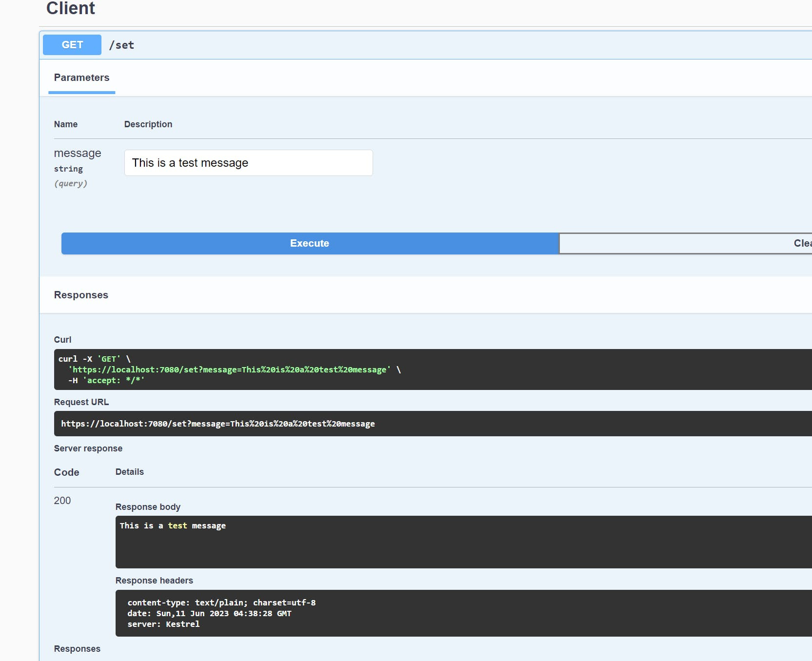Click the message query input field
Screen dimensions: 812x661
pos(248,163)
